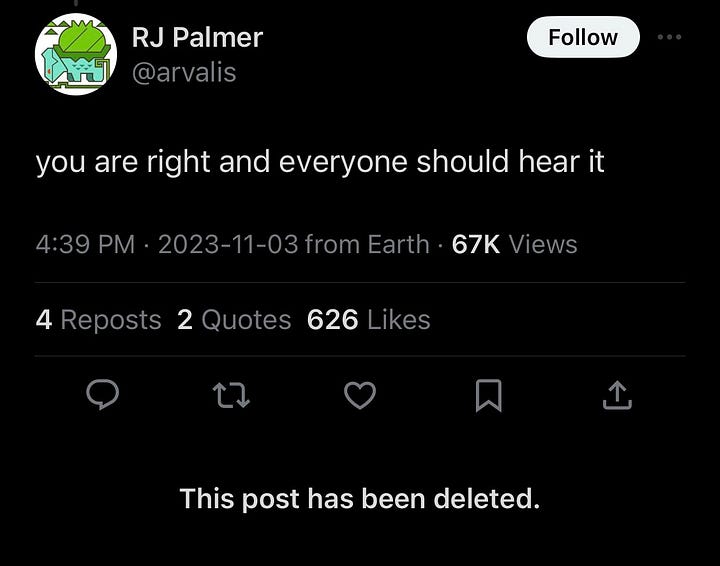Open the three-dot more options menu
This screenshot has height=566, width=720.
pyautogui.click(x=669, y=37)
